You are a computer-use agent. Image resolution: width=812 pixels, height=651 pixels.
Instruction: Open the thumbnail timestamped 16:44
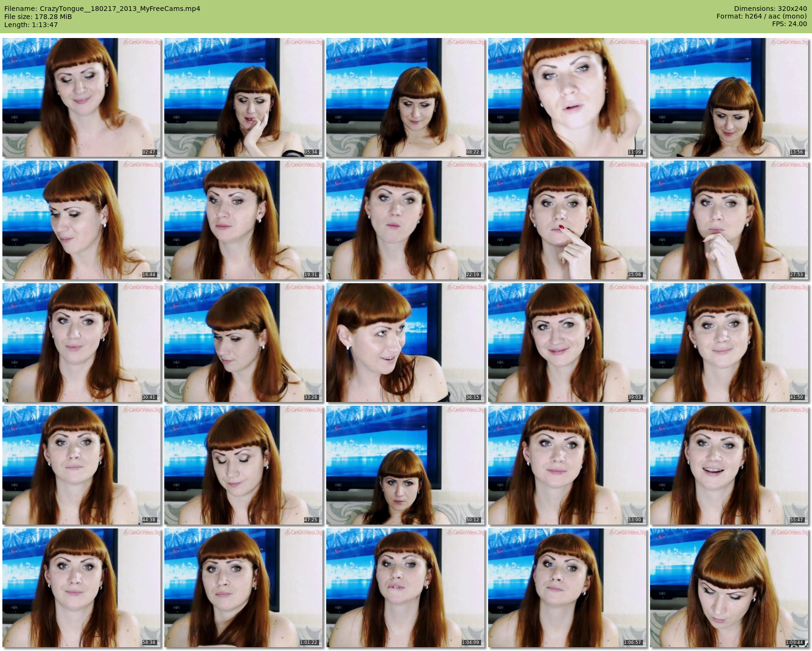82,220
